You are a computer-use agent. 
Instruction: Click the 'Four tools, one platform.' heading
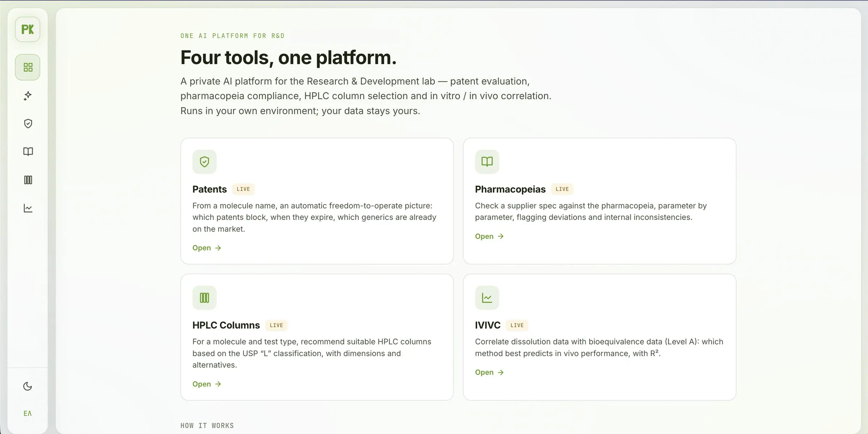(x=288, y=58)
